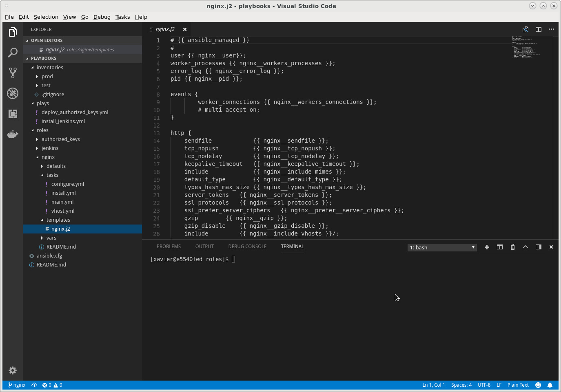Open the Tasks menu
Image resolution: width=561 pixels, height=392 pixels.
point(122,17)
